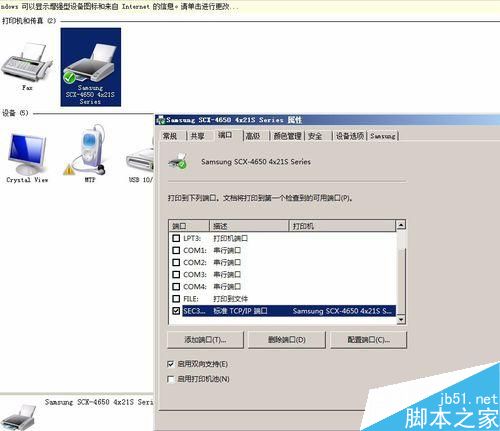Viewport: 500px width, 431px height.
Task: Select the FILE: 打印到文件 row text
Action: pos(215,298)
